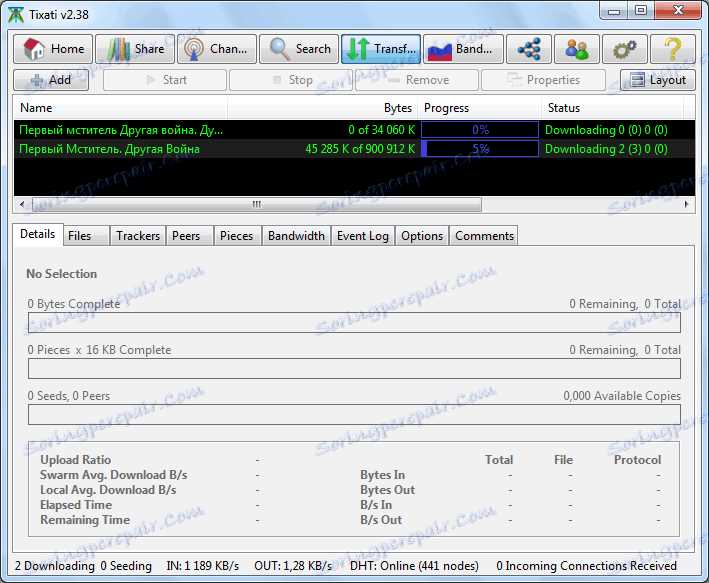This screenshot has height=583, width=709.
Task: Click 'DHT: Online (441 nodes)' status
Action: [414, 566]
